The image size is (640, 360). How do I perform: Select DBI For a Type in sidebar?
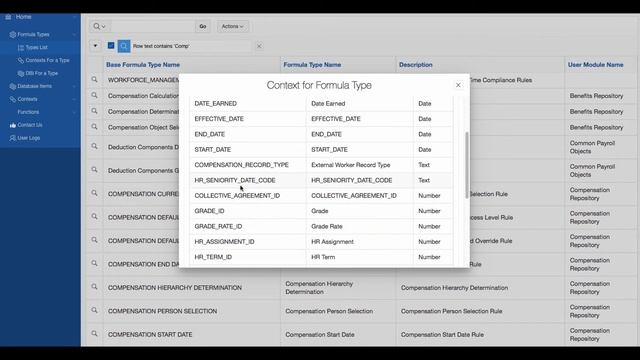point(42,73)
